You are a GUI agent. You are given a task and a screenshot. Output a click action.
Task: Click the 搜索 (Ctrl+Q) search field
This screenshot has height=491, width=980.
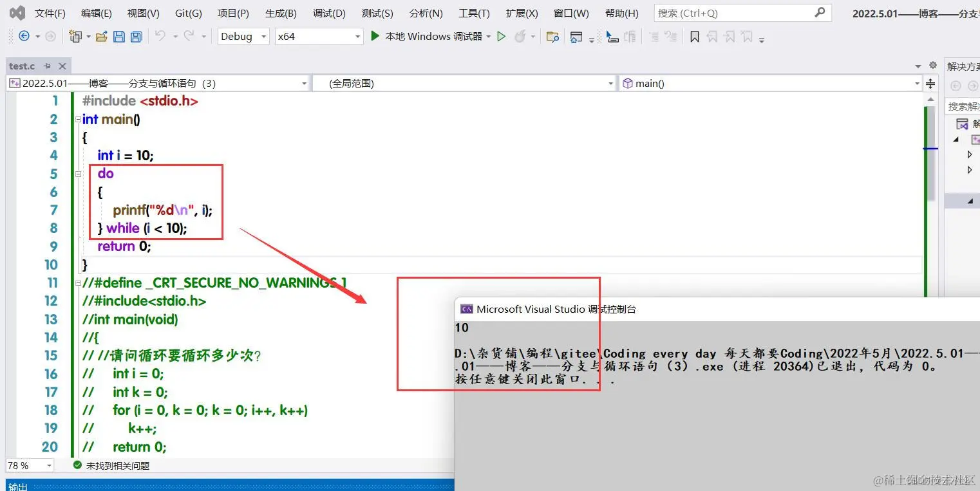(x=742, y=13)
